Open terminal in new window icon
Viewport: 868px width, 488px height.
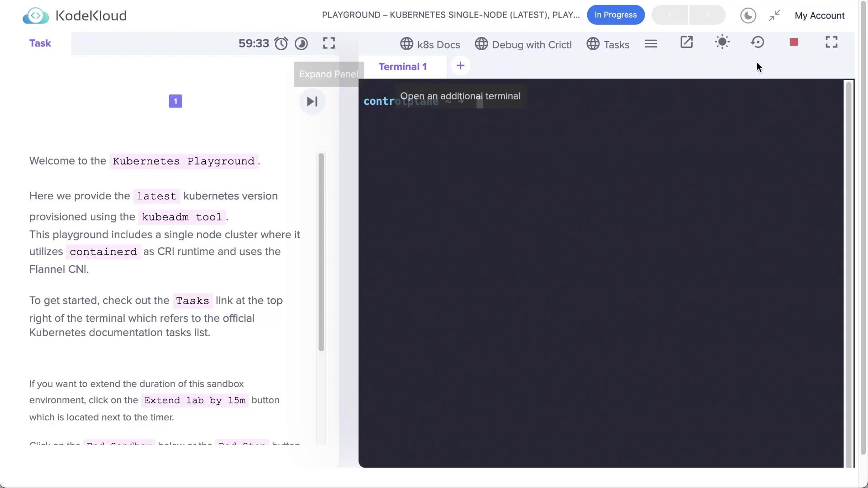(686, 42)
